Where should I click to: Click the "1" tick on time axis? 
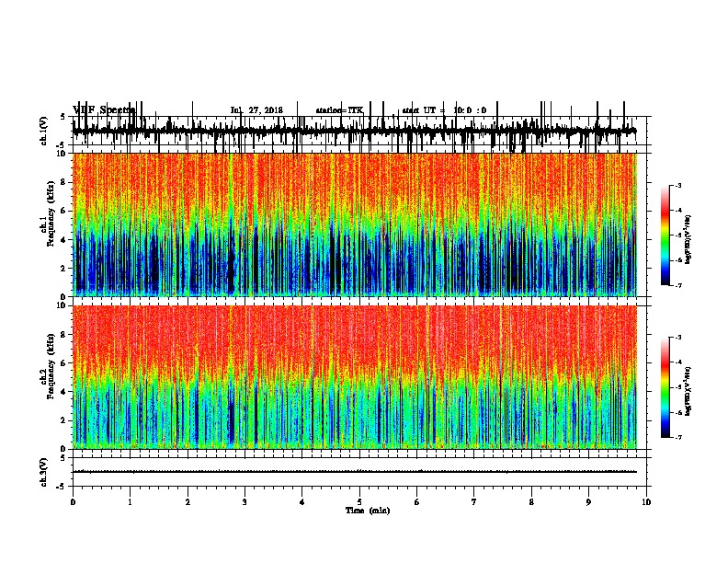(130, 502)
